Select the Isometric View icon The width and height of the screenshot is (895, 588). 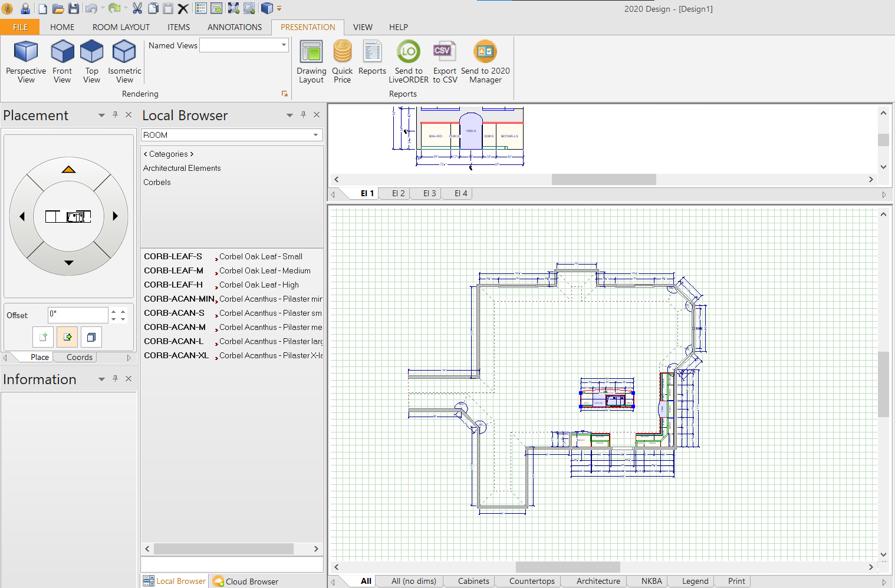tap(124, 61)
